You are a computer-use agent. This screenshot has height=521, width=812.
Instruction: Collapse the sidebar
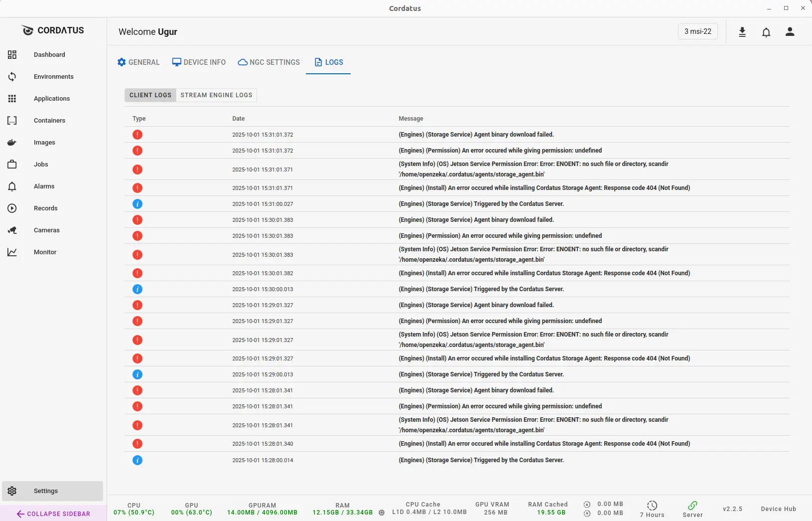pos(53,514)
